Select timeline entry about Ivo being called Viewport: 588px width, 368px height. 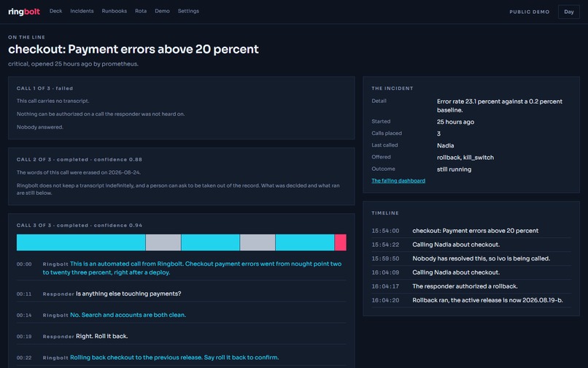(471, 258)
